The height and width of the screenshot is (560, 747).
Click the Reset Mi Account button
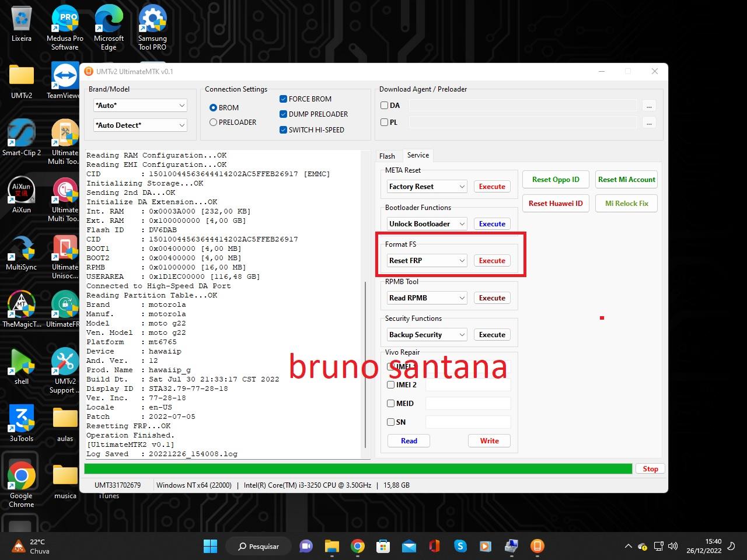click(627, 180)
